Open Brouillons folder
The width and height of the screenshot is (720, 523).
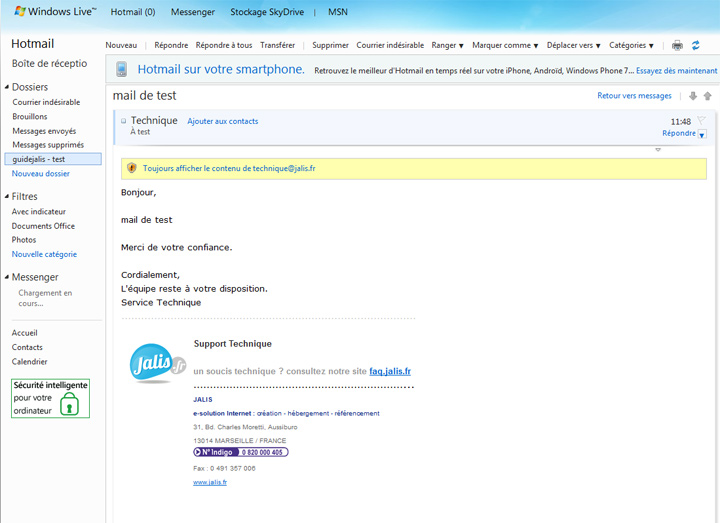point(29,117)
